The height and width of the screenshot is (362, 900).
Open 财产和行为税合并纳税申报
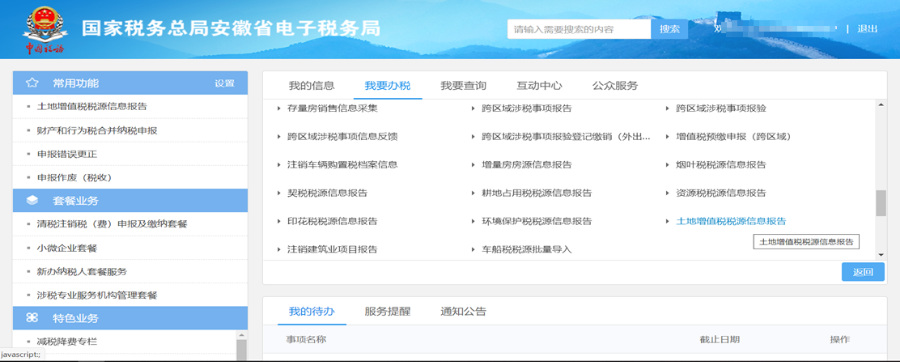pos(97,130)
